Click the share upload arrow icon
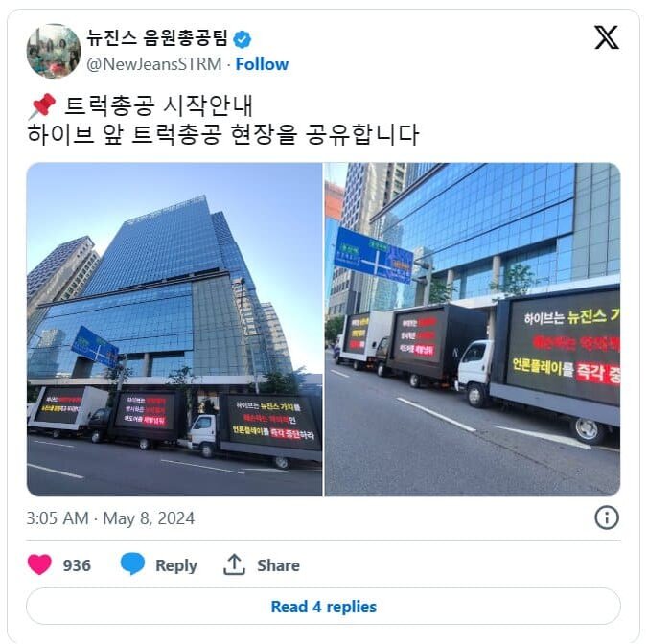This screenshot has width=648, height=644. coord(234,564)
